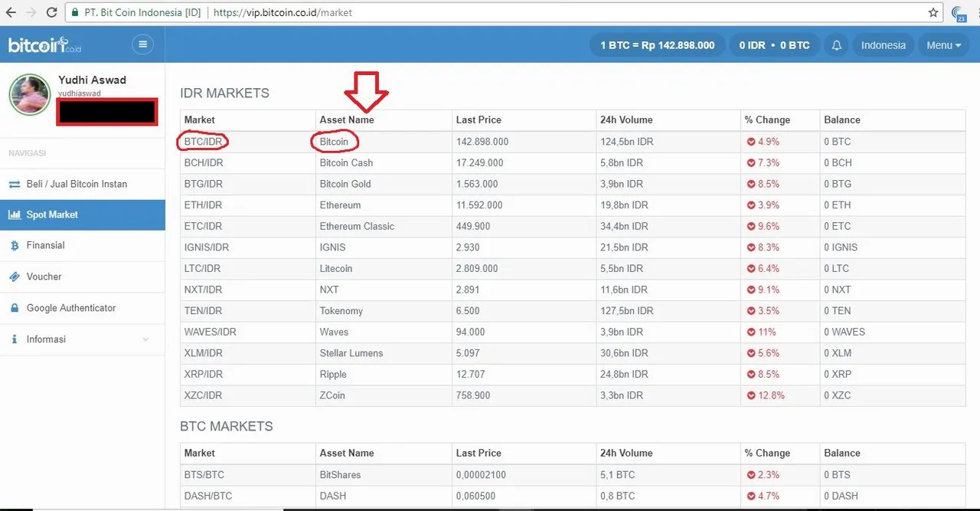Expand the Informasi sidebar section
The image size is (980, 511).
tap(82, 339)
